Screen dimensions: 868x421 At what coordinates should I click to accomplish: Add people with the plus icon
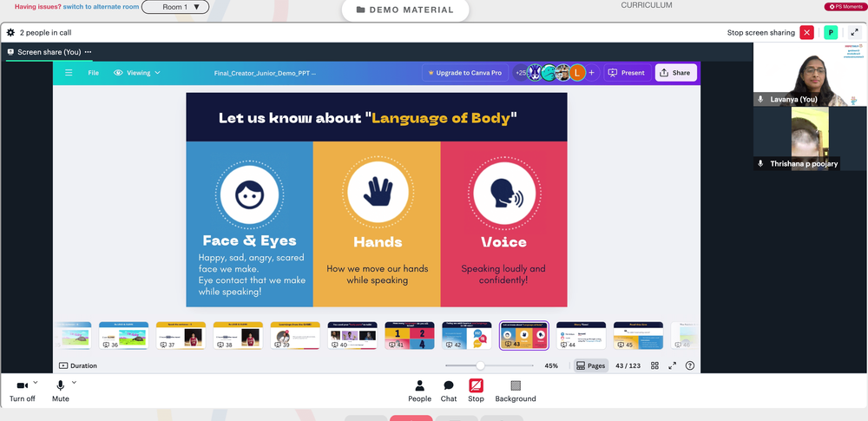(x=591, y=73)
